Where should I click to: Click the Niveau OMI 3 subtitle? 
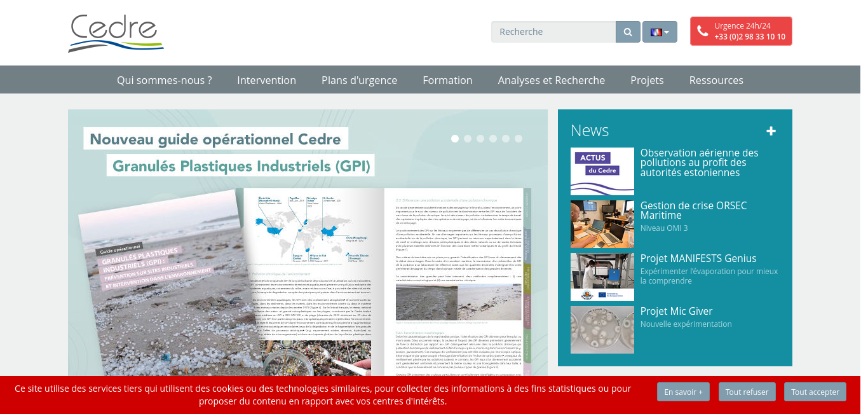tap(664, 228)
